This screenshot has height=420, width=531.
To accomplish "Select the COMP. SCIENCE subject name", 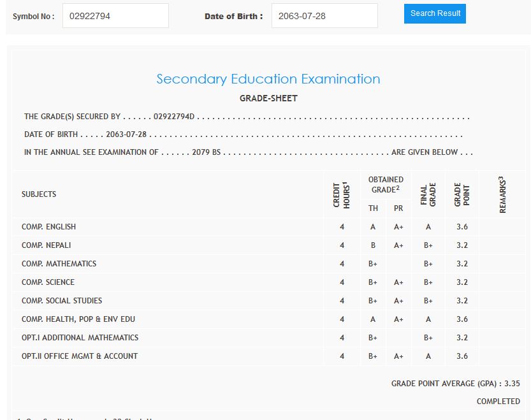I will [x=48, y=282].
